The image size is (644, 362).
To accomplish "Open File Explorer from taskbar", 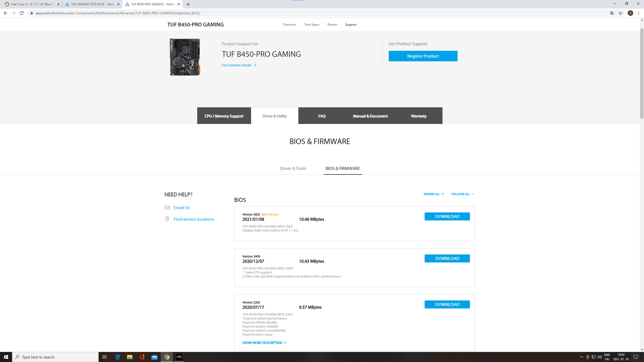I will 130,357.
